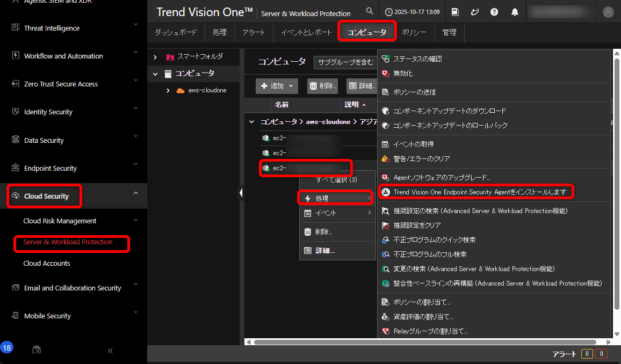The width and height of the screenshot is (621, 364).
Task: Switch to the アラート tab
Action: pyautogui.click(x=254, y=32)
